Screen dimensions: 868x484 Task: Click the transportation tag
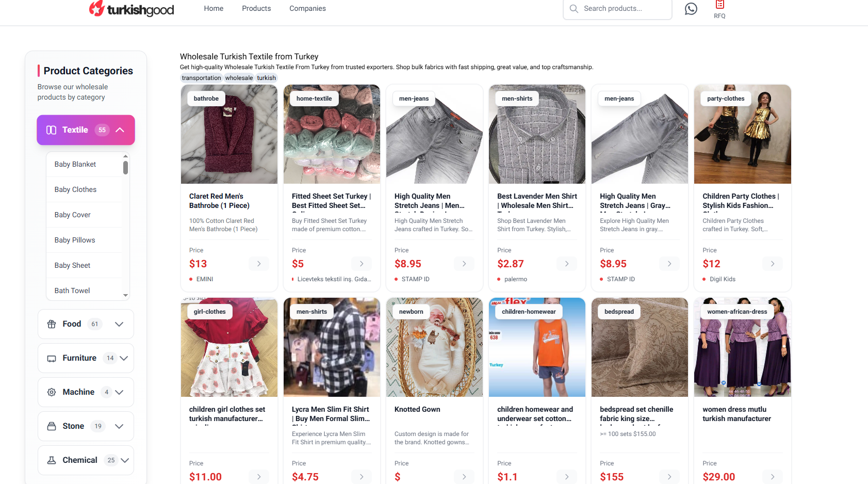(x=201, y=78)
